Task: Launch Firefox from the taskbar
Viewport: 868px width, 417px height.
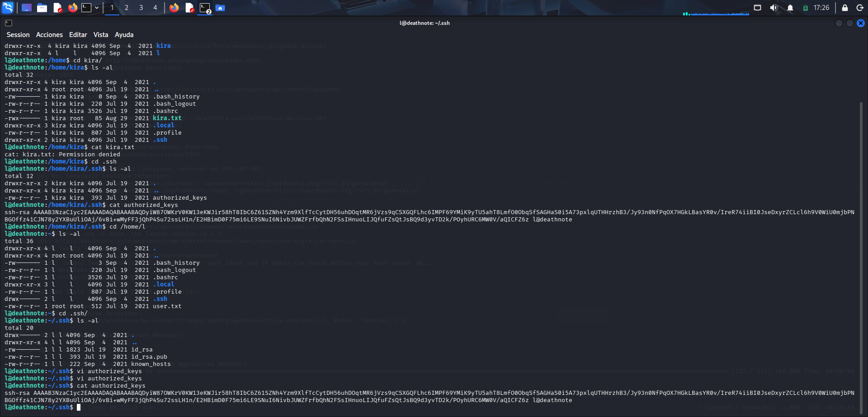Action: pos(73,7)
